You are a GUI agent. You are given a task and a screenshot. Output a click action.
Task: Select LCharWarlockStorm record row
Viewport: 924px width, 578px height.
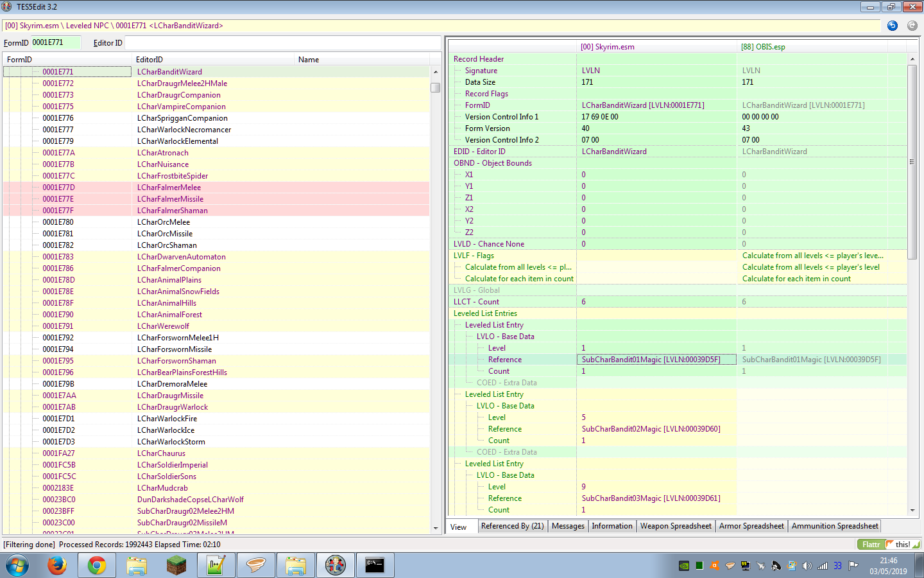[x=216, y=442]
